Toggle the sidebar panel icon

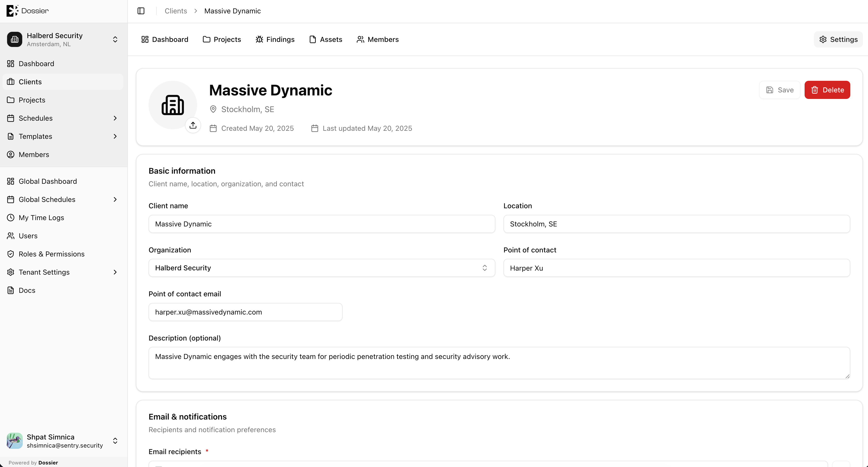coord(141,11)
